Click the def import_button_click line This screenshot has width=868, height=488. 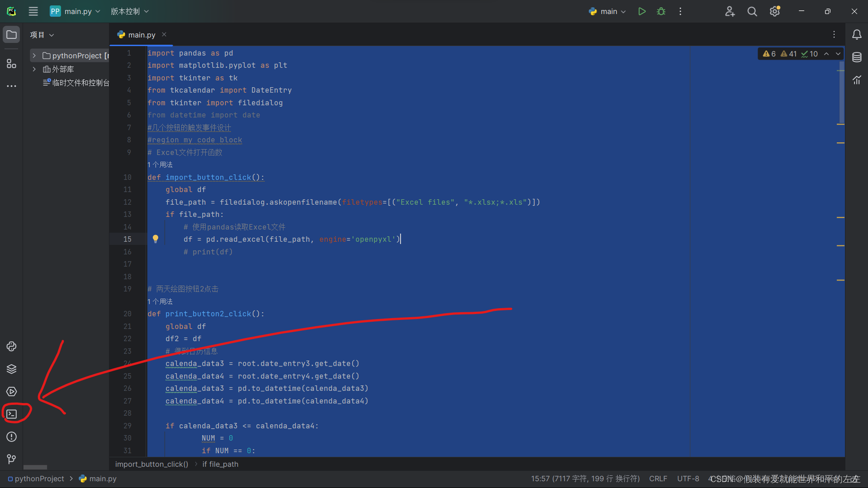pos(206,177)
